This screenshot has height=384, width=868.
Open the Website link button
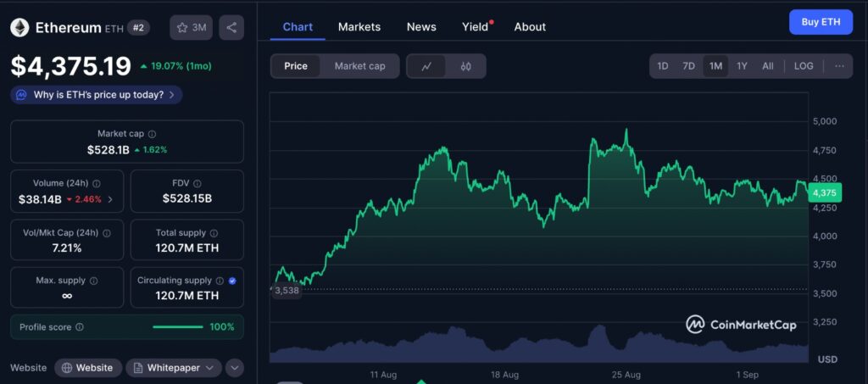88,367
